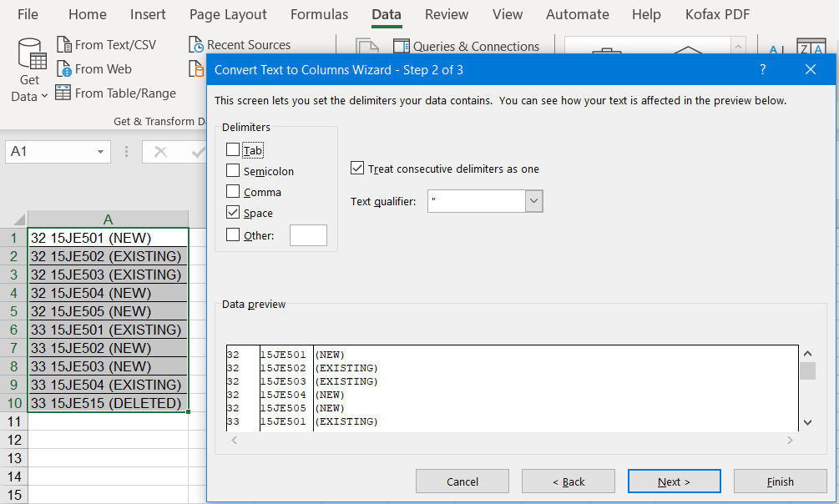Viewport: 839px width, 504px height.
Task: Open the wizard help with the question mark
Action: [762, 70]
